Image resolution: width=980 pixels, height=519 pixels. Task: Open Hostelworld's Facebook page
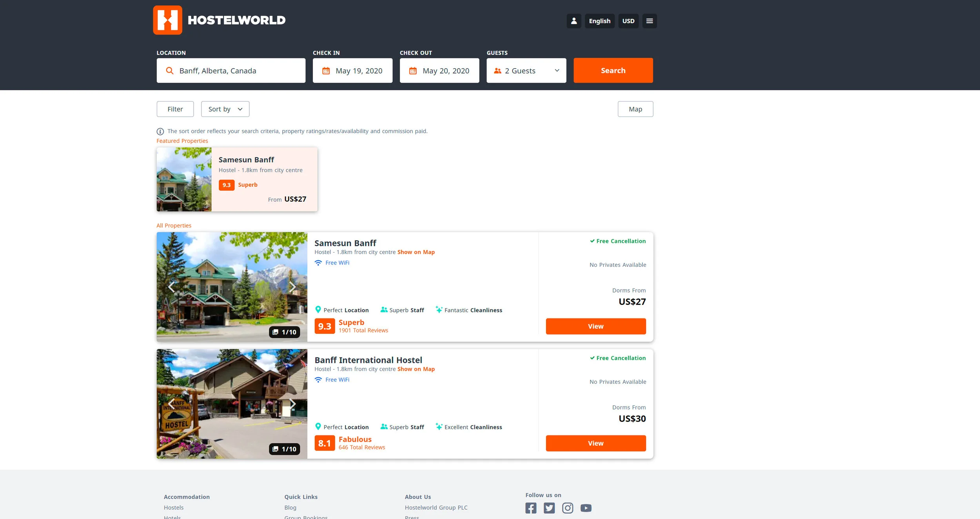coord(531,508)
